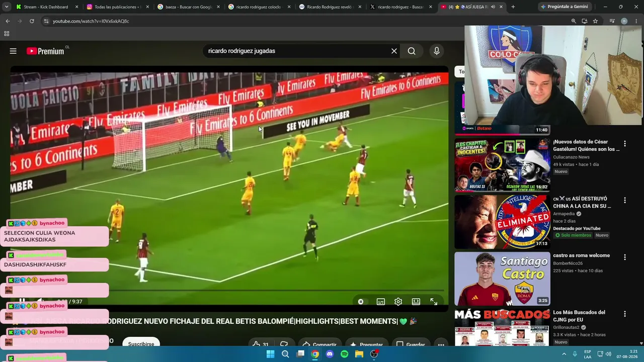Open the Chapitos César Gastélum video thumbnail
The image size is (644, 362).
(502, 165)
